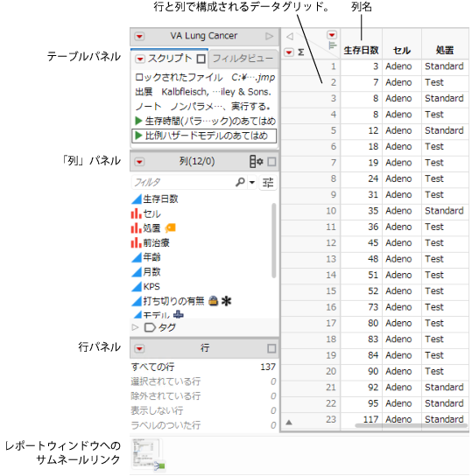This screenshot has height=476, width=472.
Task: Click the ロックされたファイル property row
Action: 205,77
